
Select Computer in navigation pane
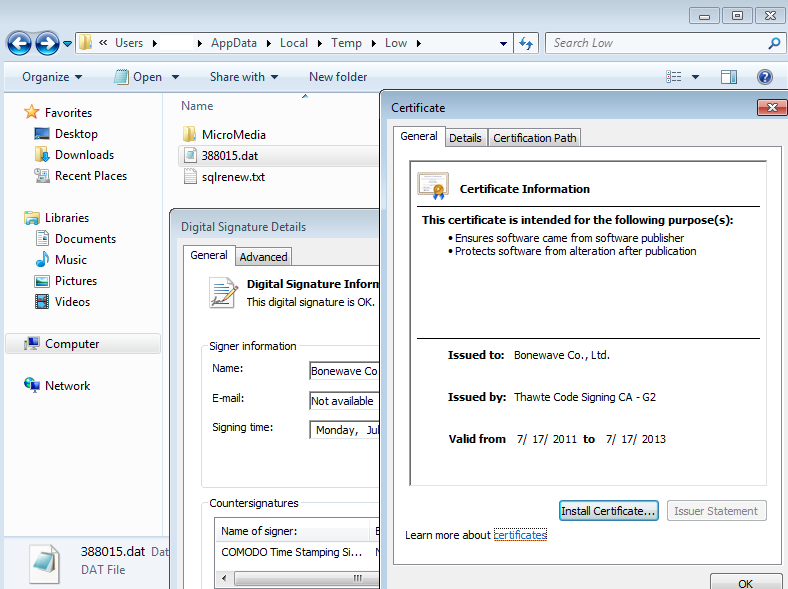[83, 344]
